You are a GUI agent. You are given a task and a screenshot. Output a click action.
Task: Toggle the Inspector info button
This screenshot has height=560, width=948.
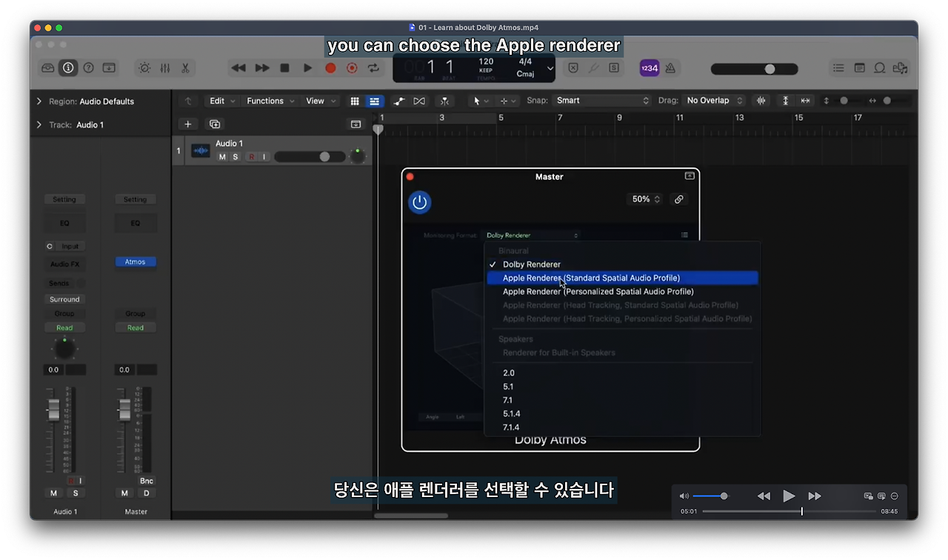[68, 67]
